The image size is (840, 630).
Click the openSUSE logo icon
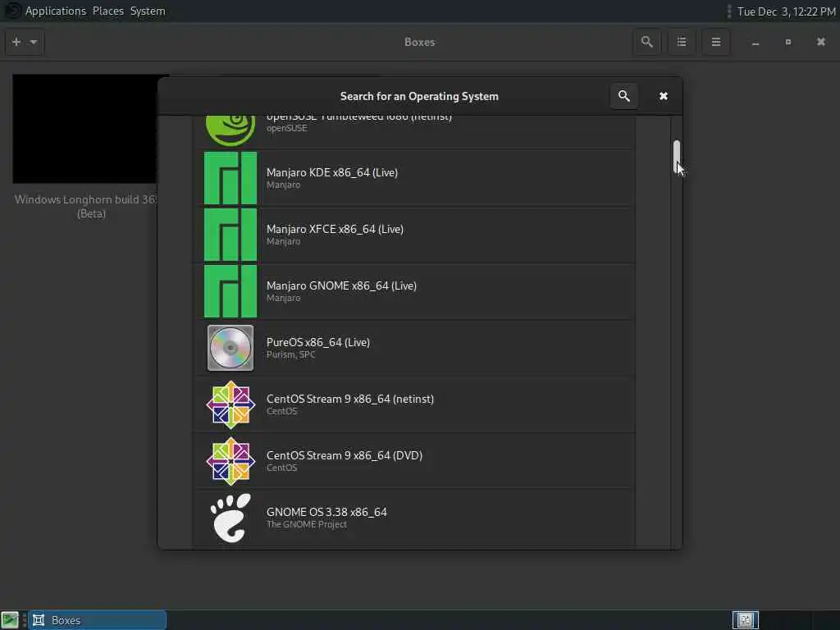(x=231, y=130)
